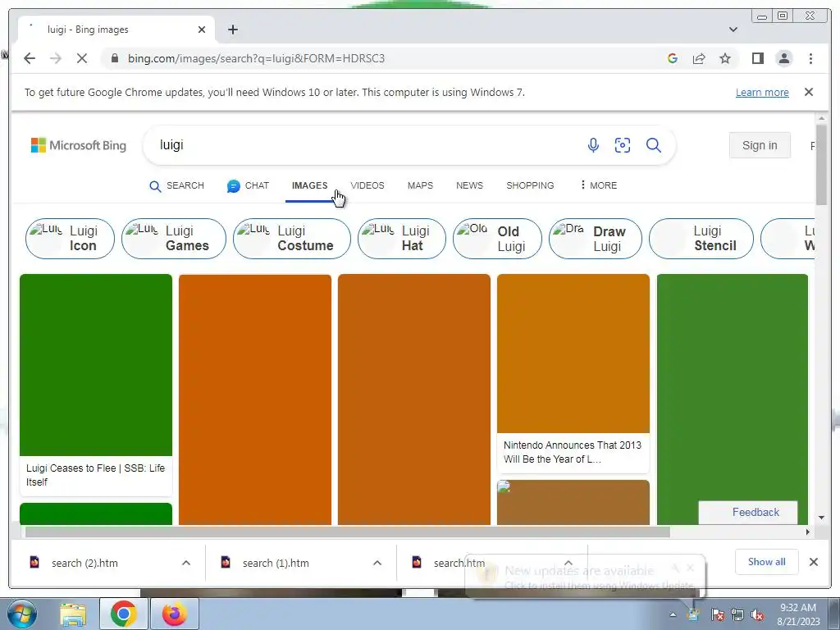Close the downloads bar
The width and height of the screenshot is (840, 630).
813,562
